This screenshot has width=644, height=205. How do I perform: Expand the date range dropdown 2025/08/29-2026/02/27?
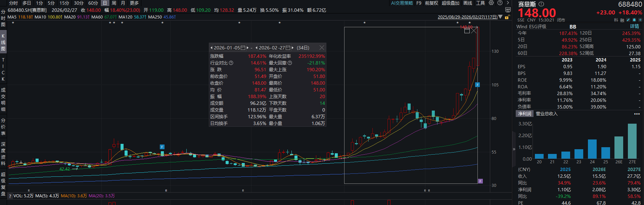(501, 17)
